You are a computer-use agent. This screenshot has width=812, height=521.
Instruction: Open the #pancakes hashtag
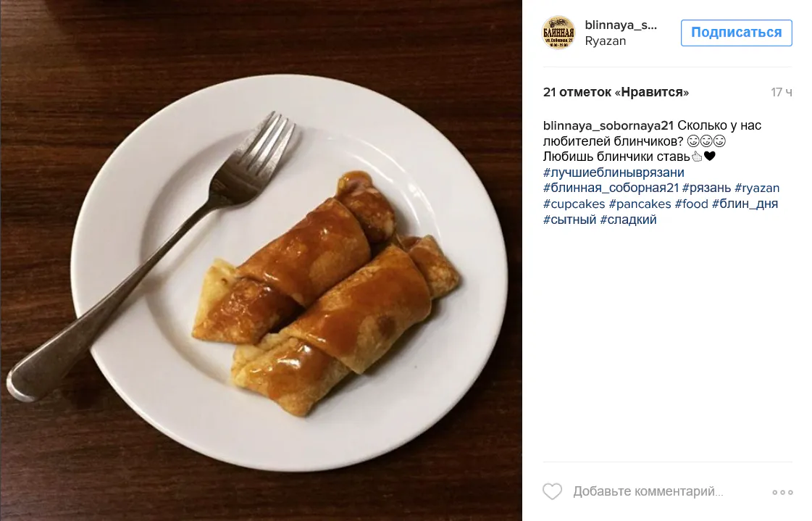tap(640, 204)
